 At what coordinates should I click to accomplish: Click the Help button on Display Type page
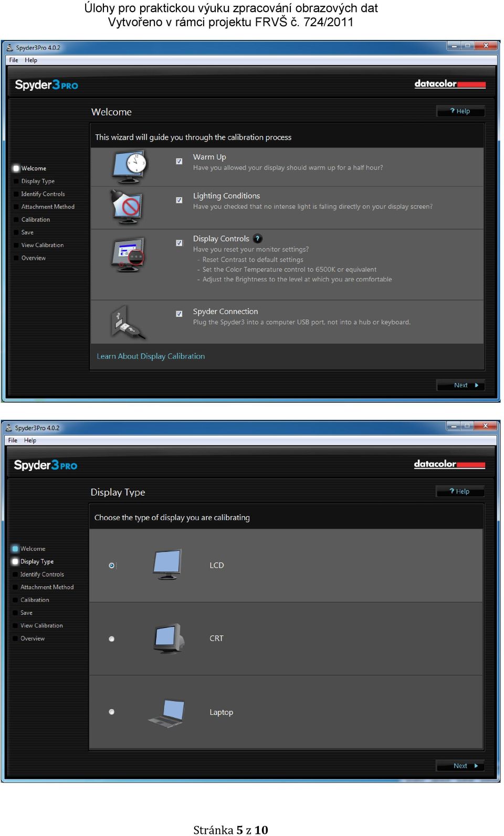tap(460, 491)
